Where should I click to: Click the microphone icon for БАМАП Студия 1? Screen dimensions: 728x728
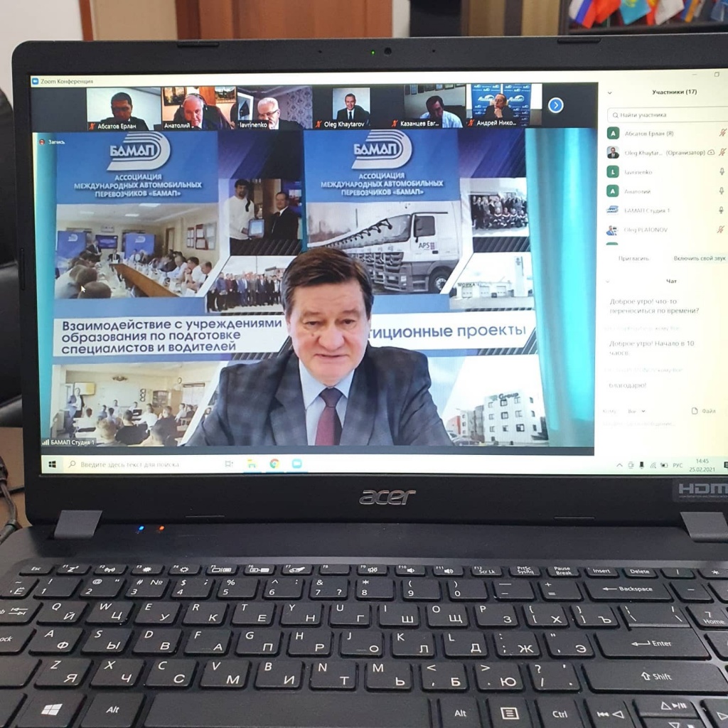pyautogui.click(x=721, y=210)
